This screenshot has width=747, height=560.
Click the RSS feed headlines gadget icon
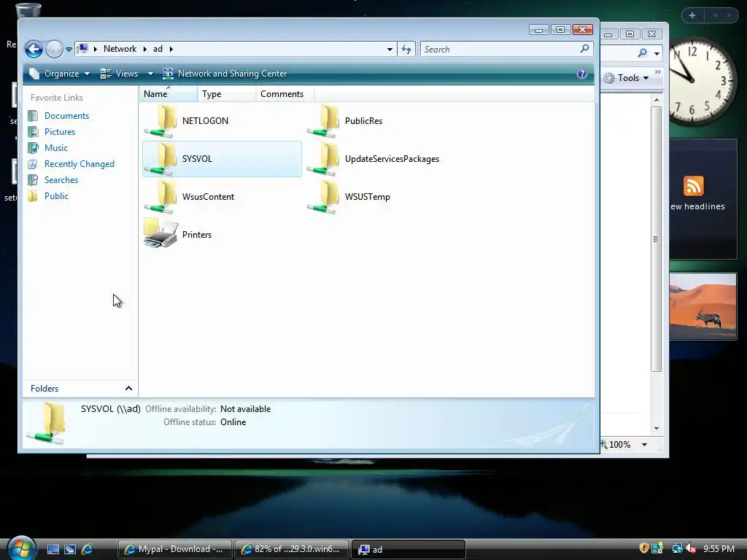click(x=693, y=186)
